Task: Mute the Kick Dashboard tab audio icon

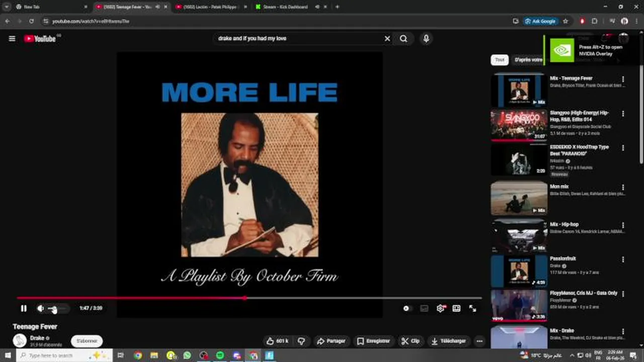Action: click(317, 7)
